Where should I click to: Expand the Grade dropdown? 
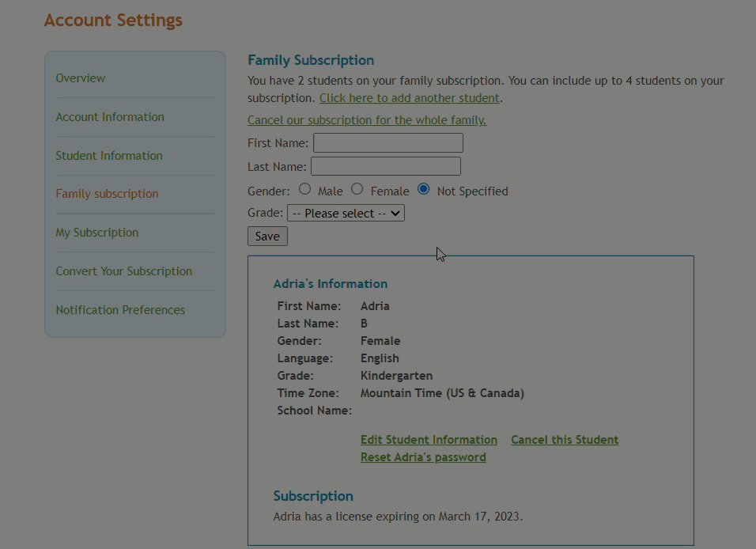pyautogui.click(x=346, y=214)
